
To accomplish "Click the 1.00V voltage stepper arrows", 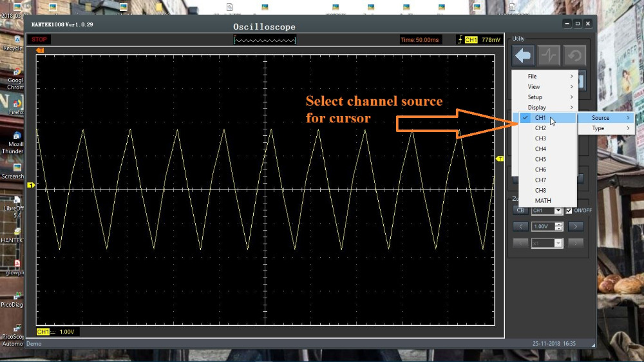I will pos(558,227).
